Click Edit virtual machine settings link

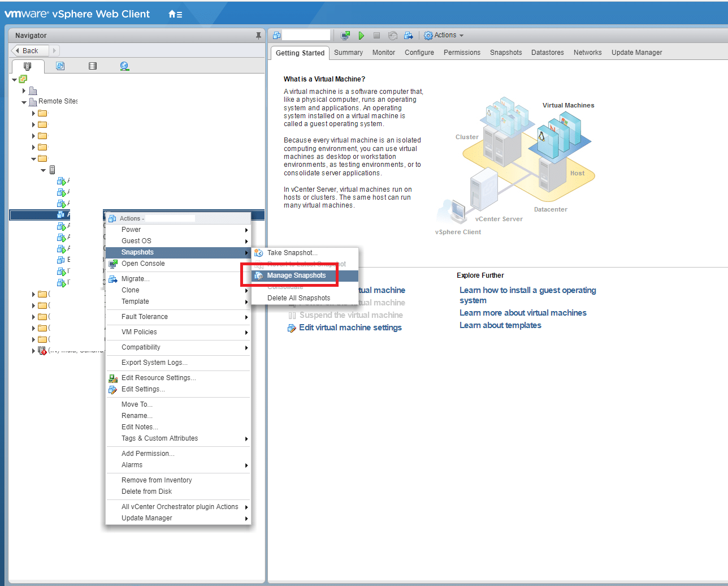point(350,328)
